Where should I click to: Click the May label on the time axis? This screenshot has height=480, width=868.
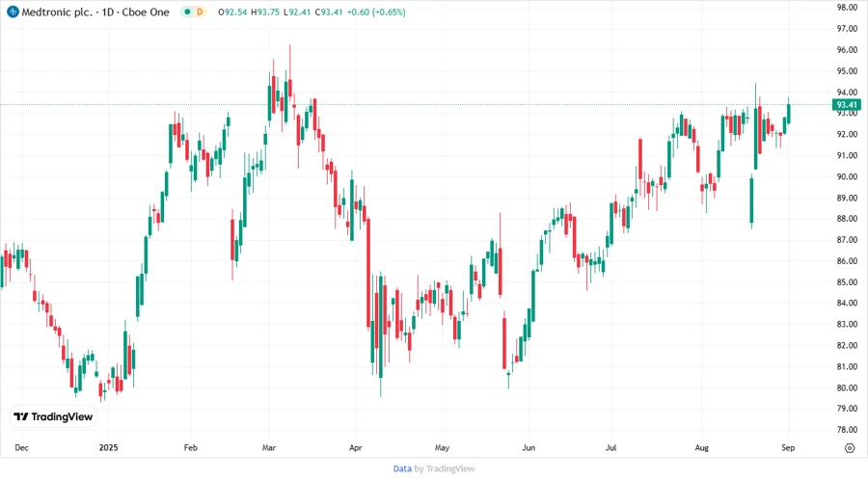442,448
